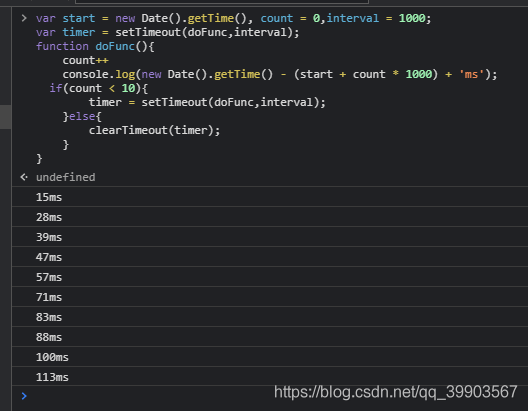Click the "}else{" code line
This screenshot has height=411, width=528.
(82, 116)
